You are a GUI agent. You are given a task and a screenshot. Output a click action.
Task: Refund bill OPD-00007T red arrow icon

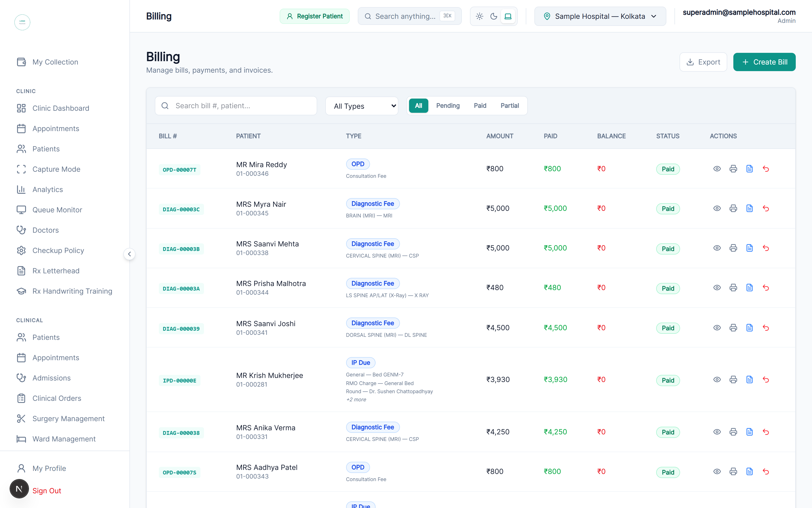coord(766,169)
